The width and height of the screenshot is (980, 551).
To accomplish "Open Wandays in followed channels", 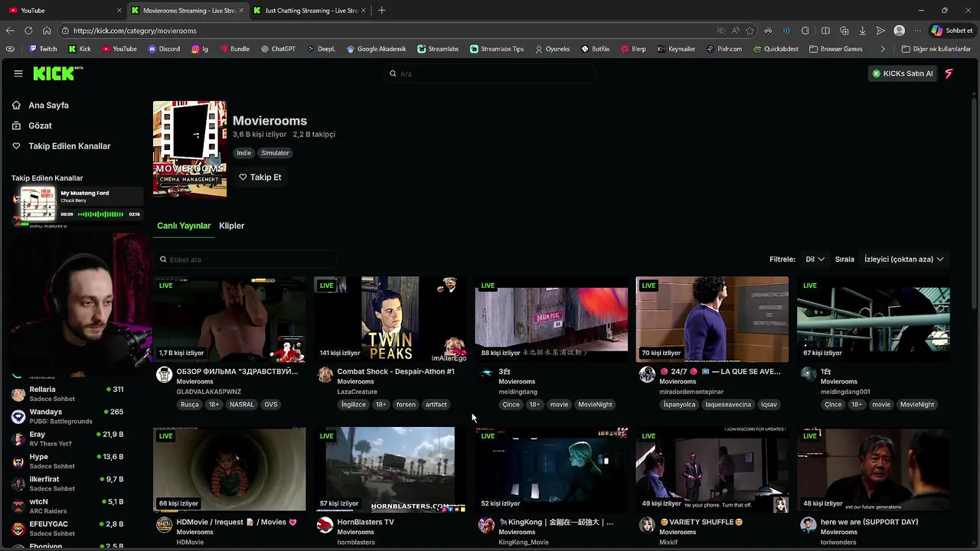I will [69, 416].
